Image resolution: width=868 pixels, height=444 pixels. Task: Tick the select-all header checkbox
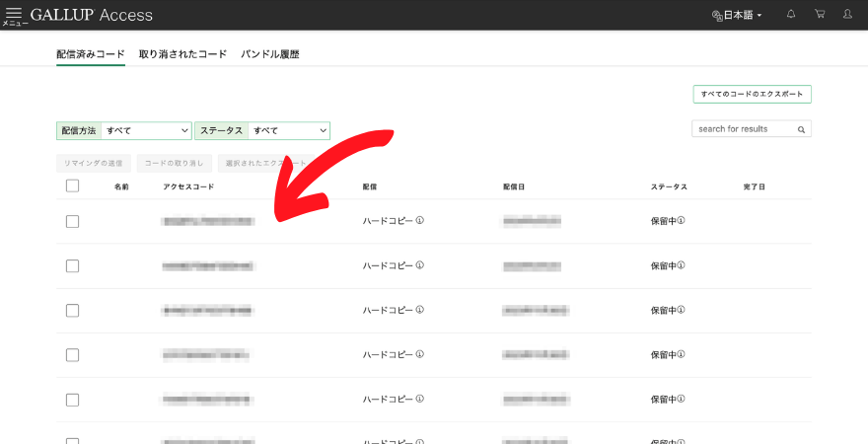73,186
